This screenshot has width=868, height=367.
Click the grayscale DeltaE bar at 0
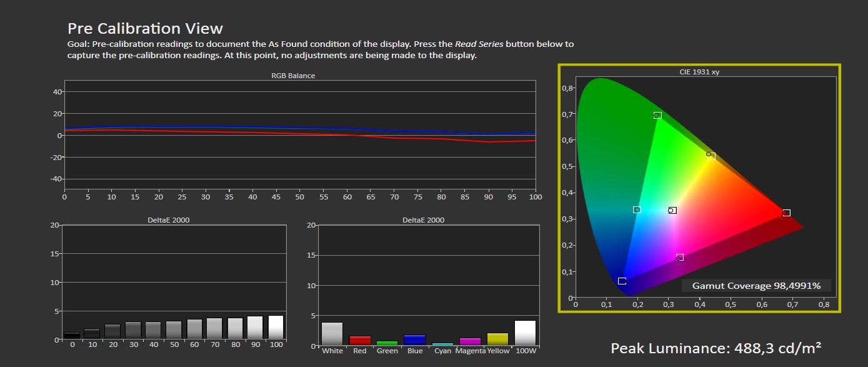click(72, 336)
